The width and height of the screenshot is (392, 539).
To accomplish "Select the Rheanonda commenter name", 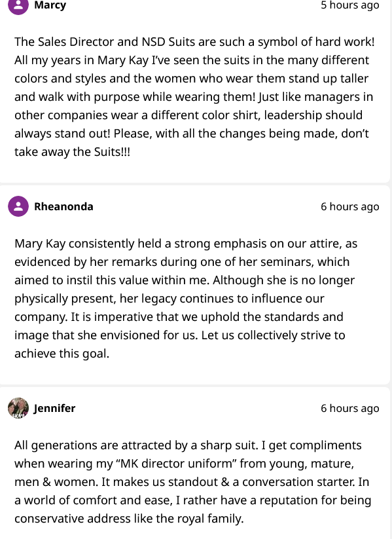I will pyautogui.click(x=63, y=206).
